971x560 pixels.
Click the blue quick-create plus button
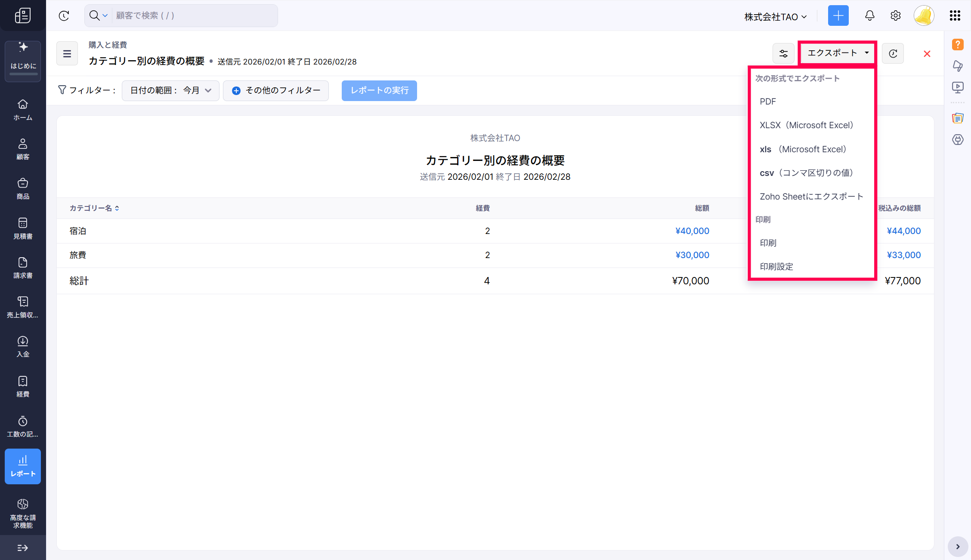point(838,16)
